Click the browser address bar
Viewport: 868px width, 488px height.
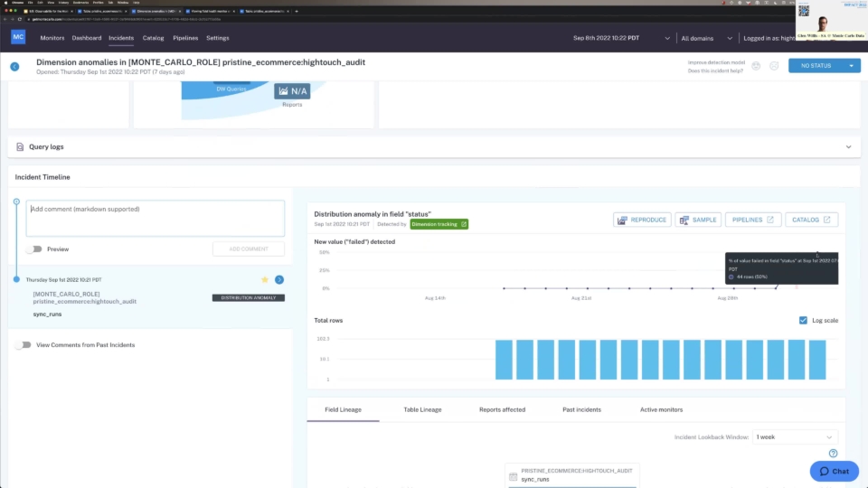click(127, 19)
